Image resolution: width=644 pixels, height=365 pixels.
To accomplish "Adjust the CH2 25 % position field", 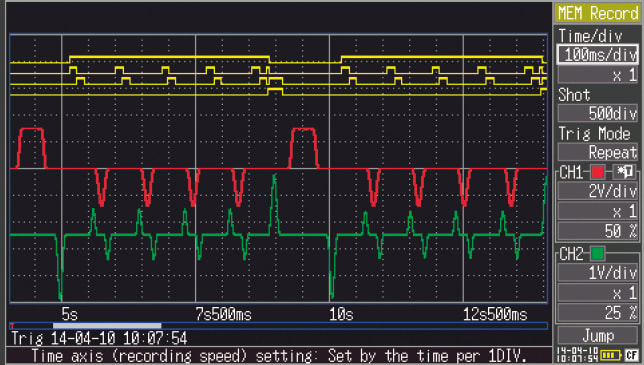I will tap(598, 313).
